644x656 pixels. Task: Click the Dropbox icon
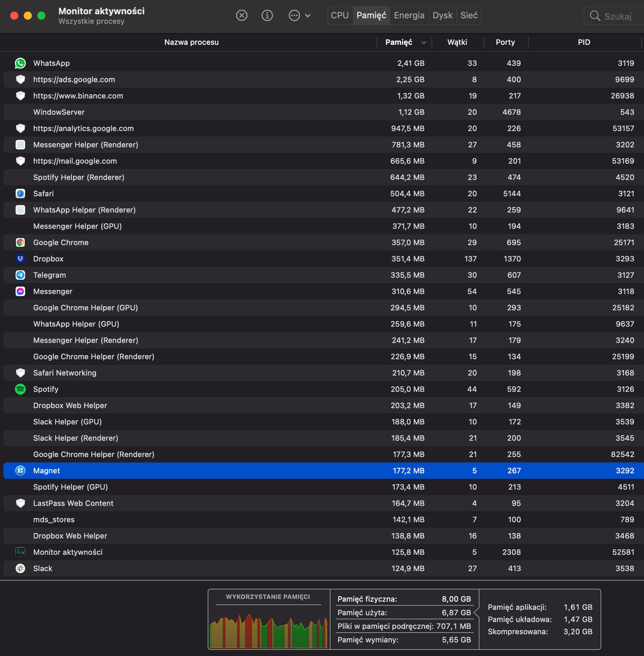pos(20,259)
